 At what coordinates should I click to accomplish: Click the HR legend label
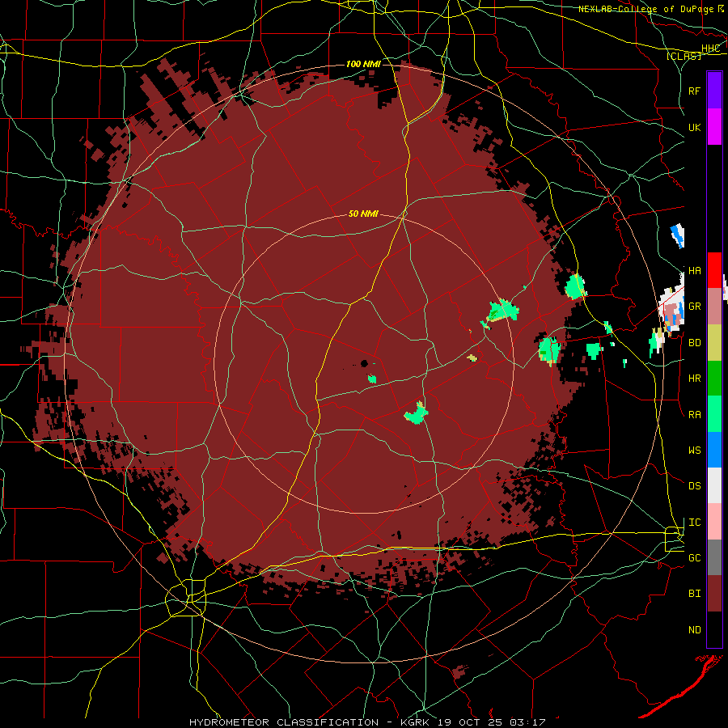point(695,379)
